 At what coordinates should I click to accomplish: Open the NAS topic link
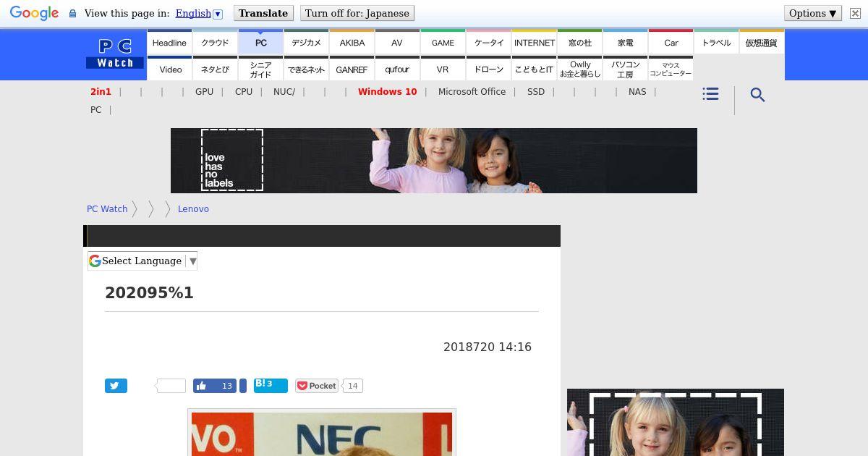tap(637, 91)
